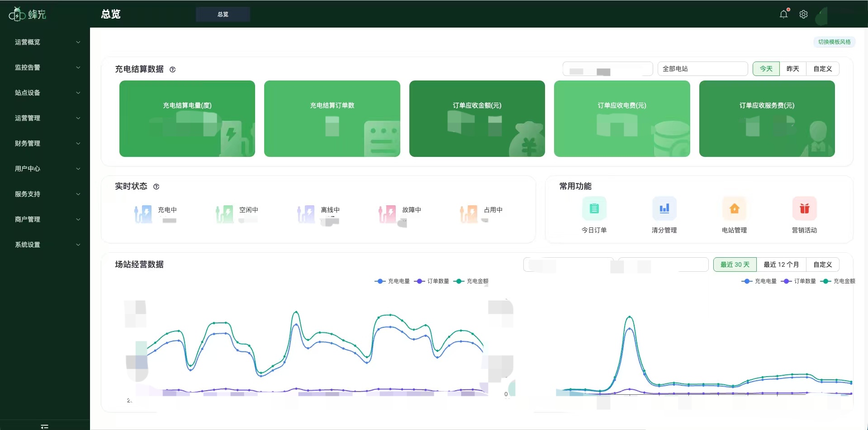This screenshot has width=868, height=430.
Task: Open the 充电结算电量(度) card
Action: 187,118
